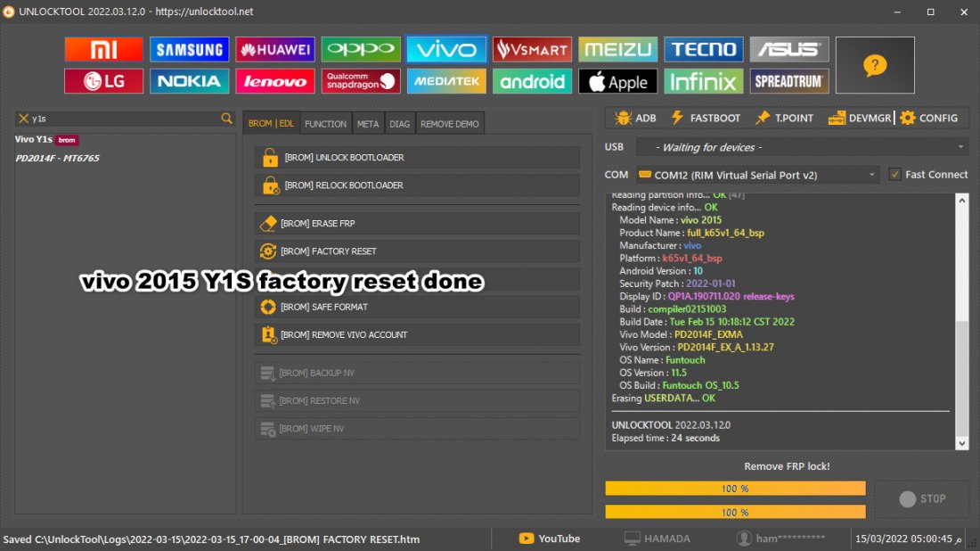The height and width of the screenshot is (551, 980).
Task: Click the STOP button
Action: (922, 498)
